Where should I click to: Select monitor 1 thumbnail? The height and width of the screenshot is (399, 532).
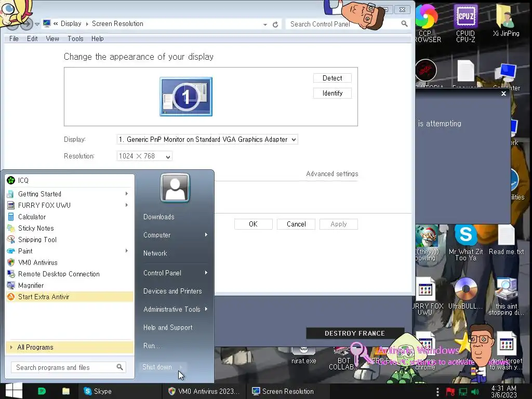[x=186, y=97]
